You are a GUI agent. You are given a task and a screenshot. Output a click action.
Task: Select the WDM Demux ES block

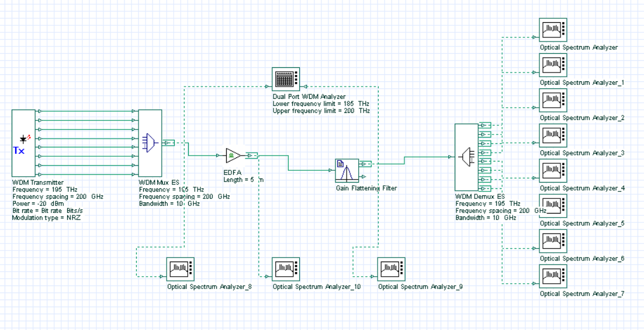coord(467,156)
